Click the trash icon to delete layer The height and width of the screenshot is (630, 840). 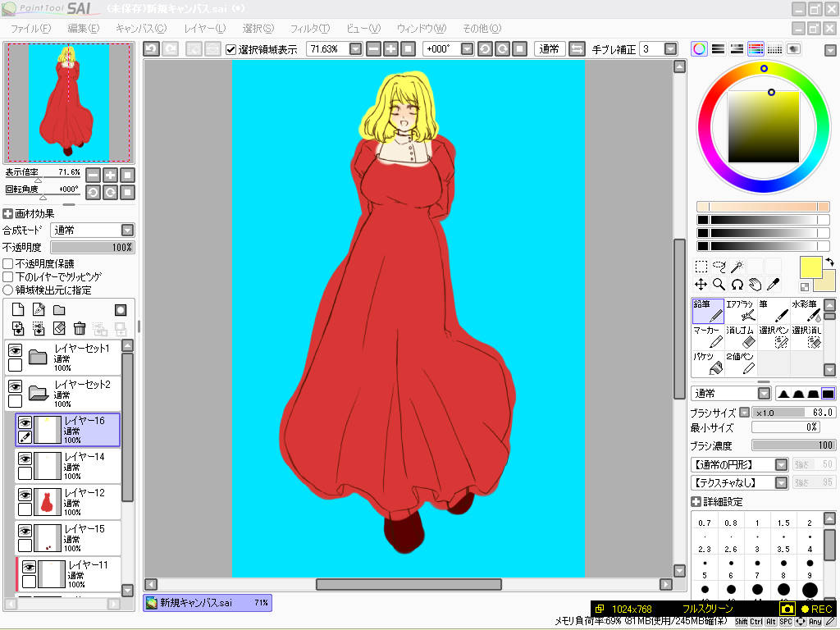click(80, 329)
